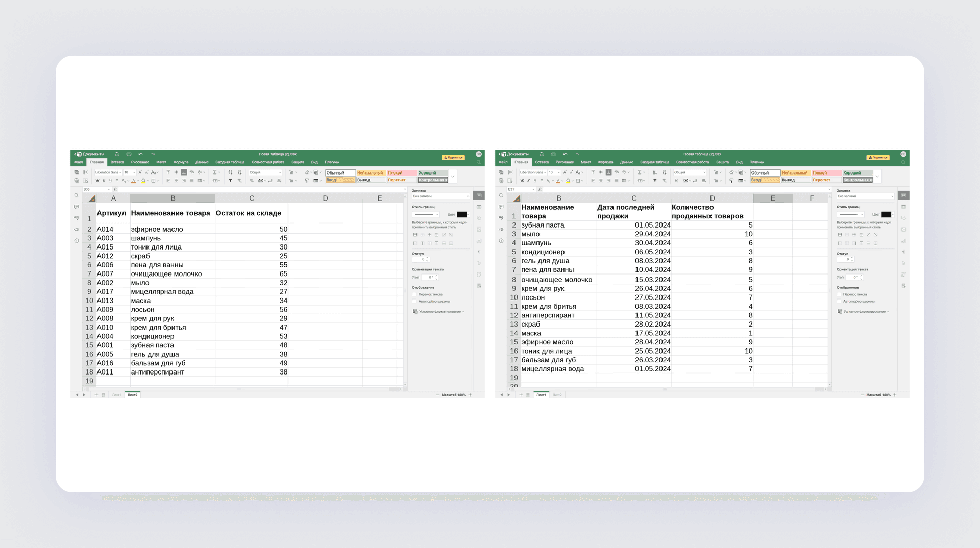The height and width of the screenshot is (548, 980).
Task: Click the strikethrough icon in right window
Action: coord(542,181)
